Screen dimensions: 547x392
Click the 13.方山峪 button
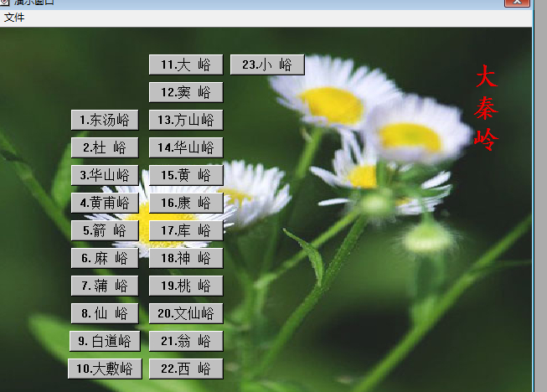pos(186,120)
